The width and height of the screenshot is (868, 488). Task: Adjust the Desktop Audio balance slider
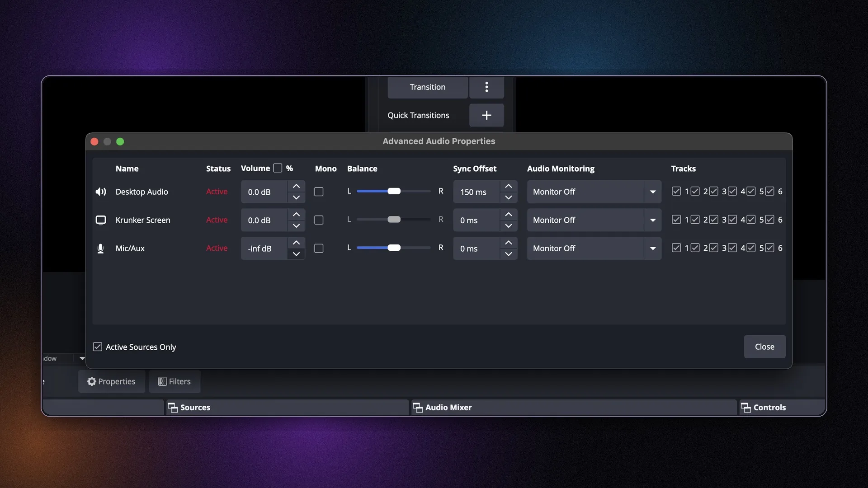394,191
